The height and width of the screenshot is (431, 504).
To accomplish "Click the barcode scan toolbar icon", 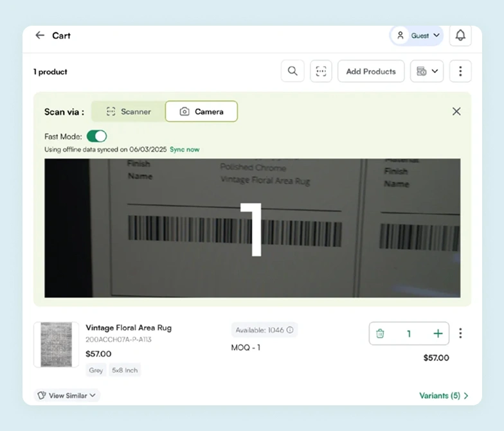I will click(x=321, y=71).
